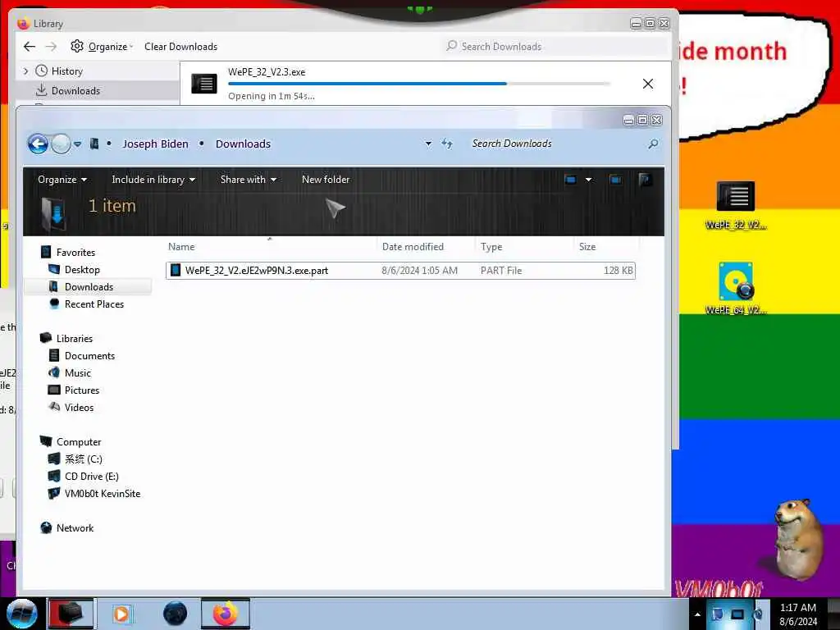Click the WePE_32_V2.3.exe file icon in Library
The height and width of the screenshot is (630, 840).
[204, 84]
